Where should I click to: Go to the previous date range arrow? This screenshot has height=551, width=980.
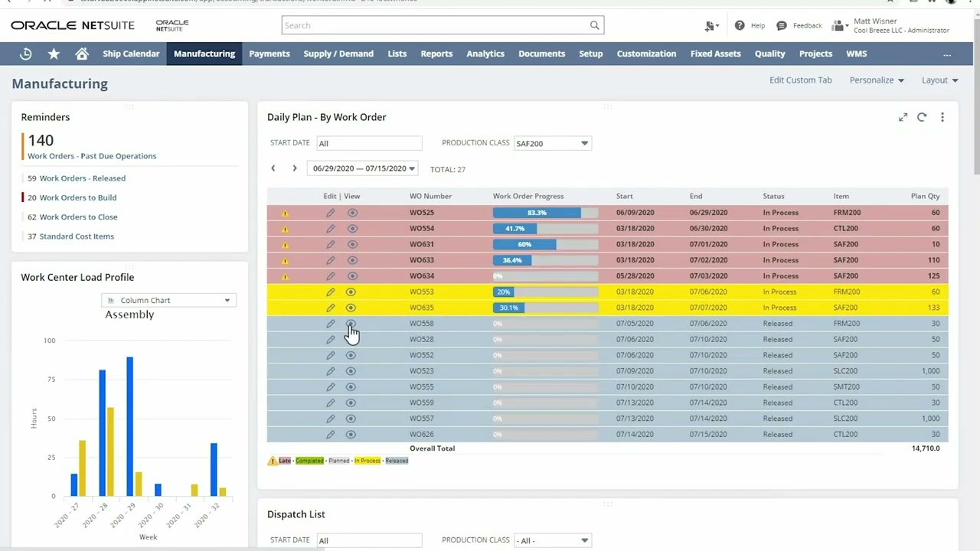point(273,168)
